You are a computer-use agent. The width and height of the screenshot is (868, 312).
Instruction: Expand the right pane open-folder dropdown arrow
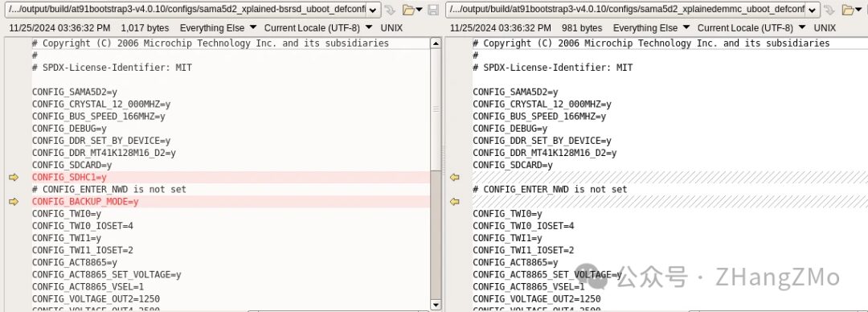(859, 10)
